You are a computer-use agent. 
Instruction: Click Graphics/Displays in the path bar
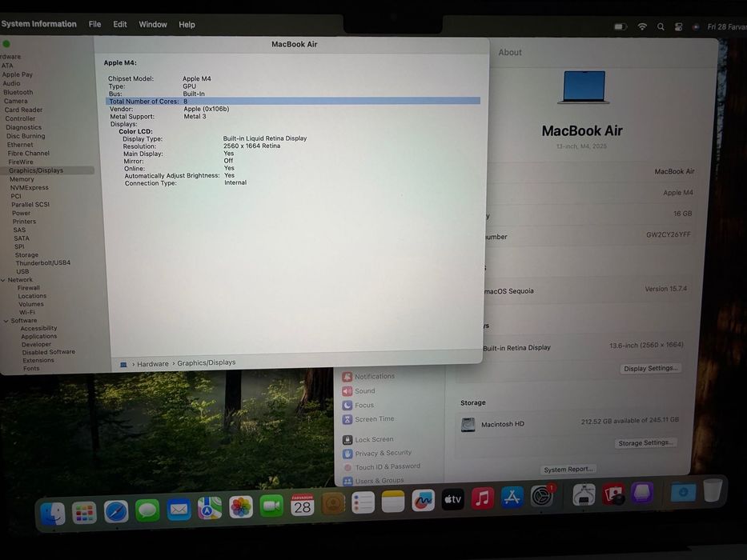tap(207, 362)
